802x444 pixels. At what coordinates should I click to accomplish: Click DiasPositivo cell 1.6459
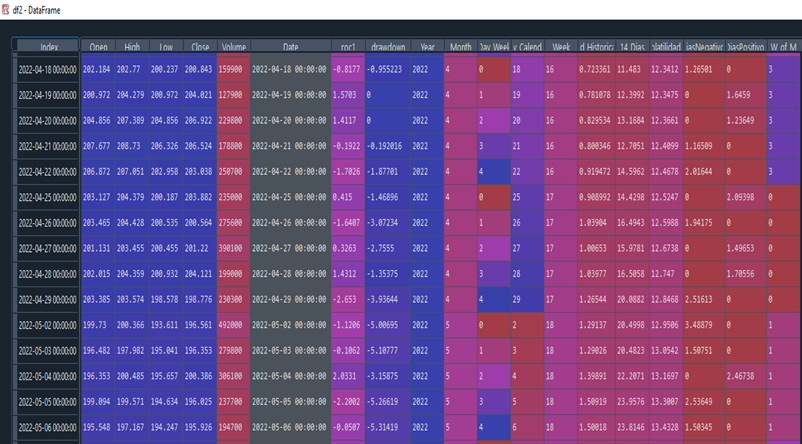pyautogui.click(x=746, y=95)
